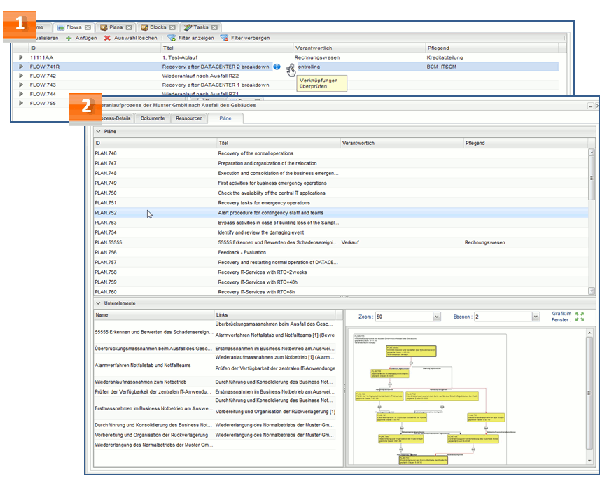Viewport: 600px width, 486px height.
Task: Sort by Verantwortlich column in Flows table
Action: (x=359, y=48)
